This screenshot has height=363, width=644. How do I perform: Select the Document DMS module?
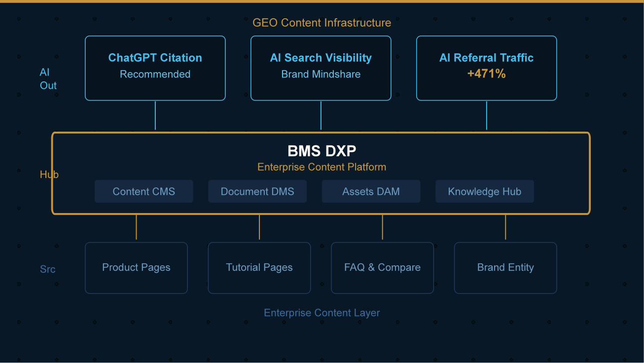click(257, 191)
